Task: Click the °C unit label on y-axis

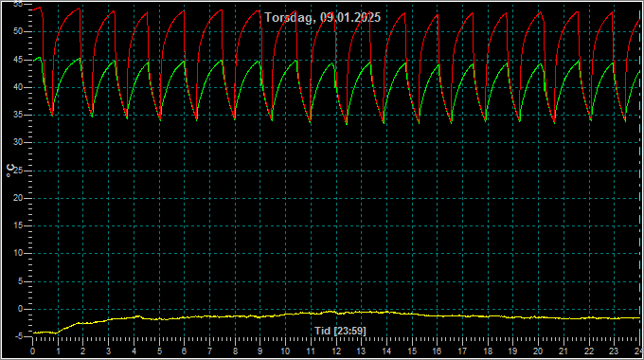Action: 10,171
